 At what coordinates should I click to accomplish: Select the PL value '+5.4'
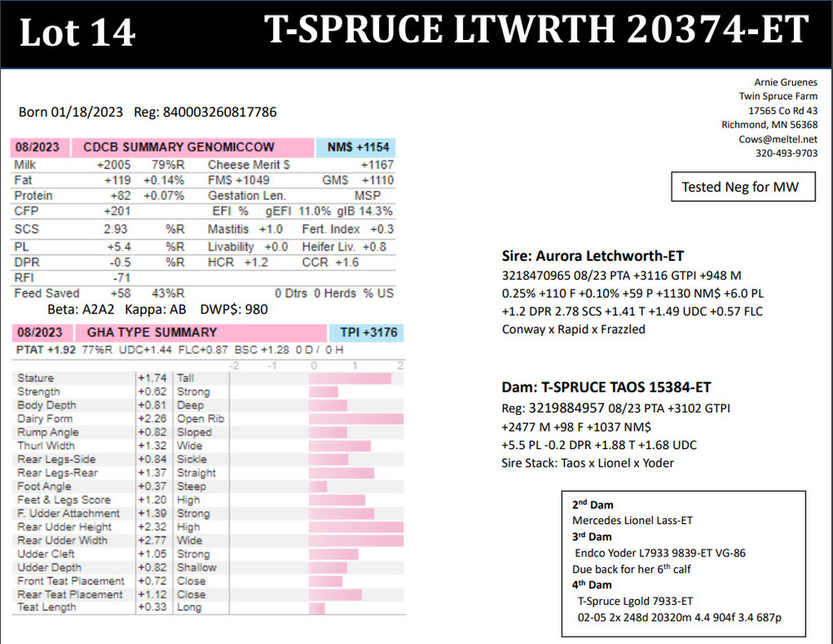119,247
